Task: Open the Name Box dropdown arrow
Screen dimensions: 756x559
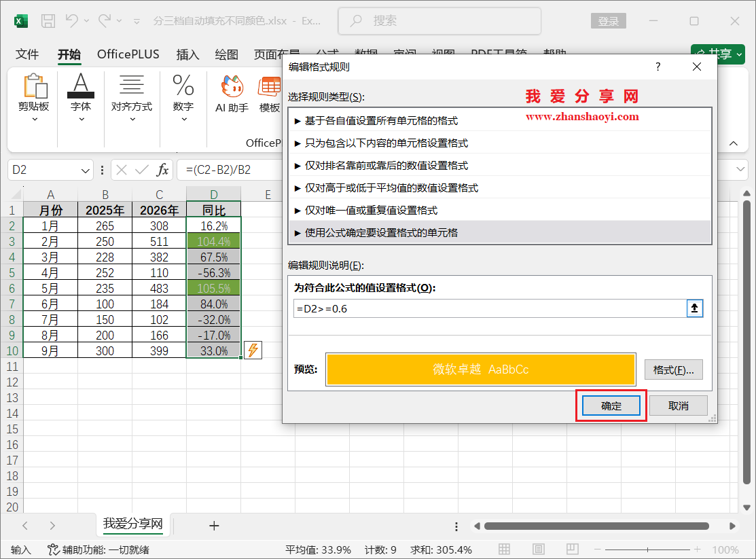Action: pos(86,170)
